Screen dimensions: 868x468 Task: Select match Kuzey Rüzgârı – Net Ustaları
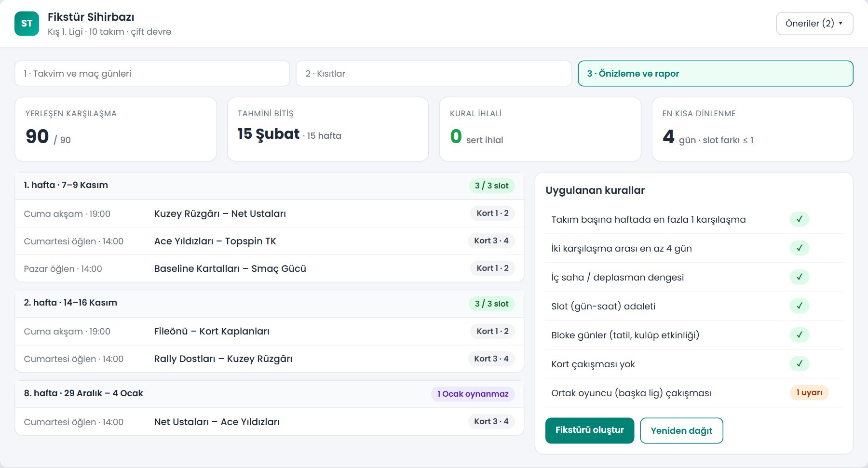tap(220, 214)
